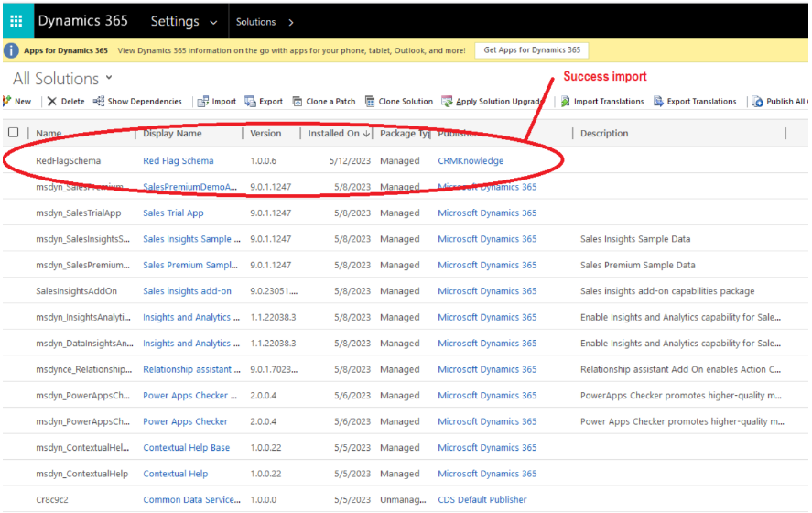This screenshot has height=513, width=812.
Task: Click version 1.0.0.6 cell
Action: [x=263, y=160]
